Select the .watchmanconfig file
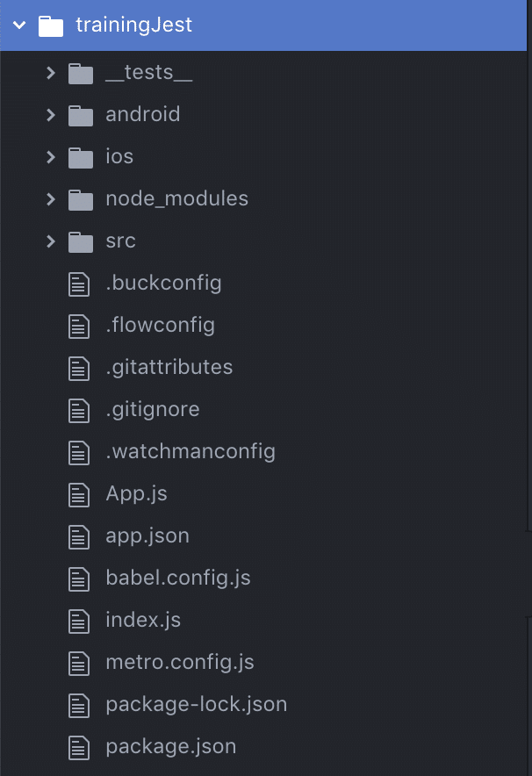 click(x=190, y=452)
